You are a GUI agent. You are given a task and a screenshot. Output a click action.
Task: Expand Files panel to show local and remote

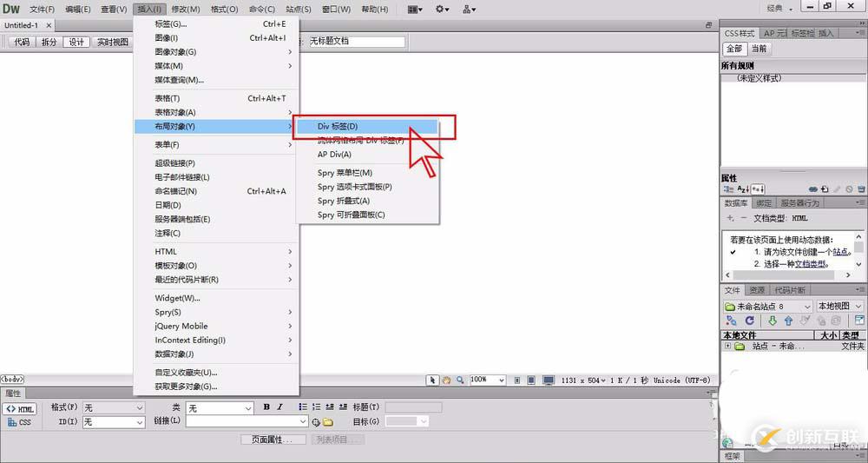coord(859,321)
